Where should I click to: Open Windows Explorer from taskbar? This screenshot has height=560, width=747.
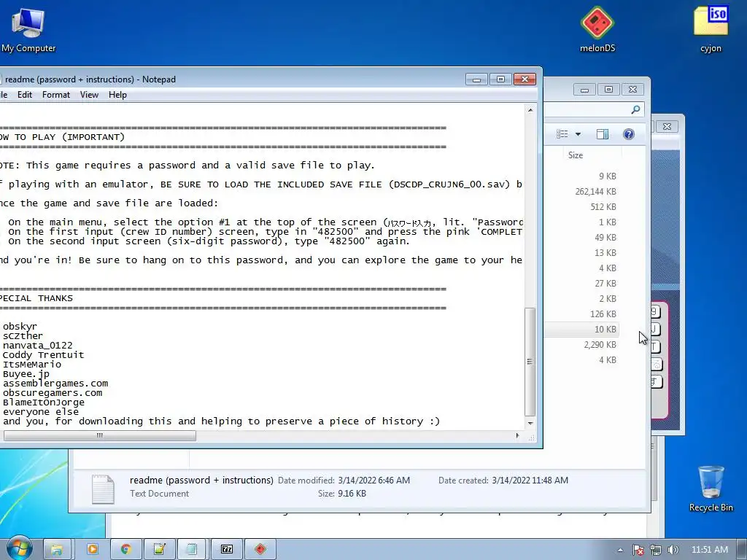pos(57,549)
